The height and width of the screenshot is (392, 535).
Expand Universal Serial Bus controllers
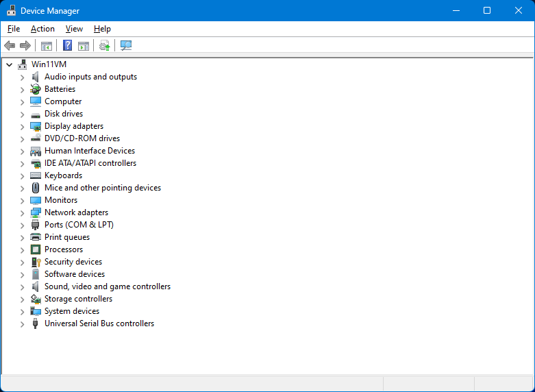22,324
